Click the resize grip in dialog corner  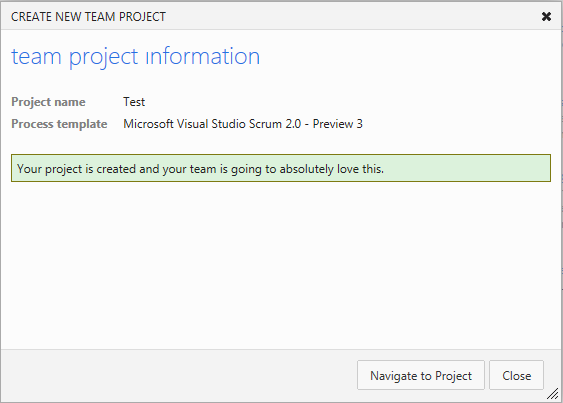click(553, 394)
